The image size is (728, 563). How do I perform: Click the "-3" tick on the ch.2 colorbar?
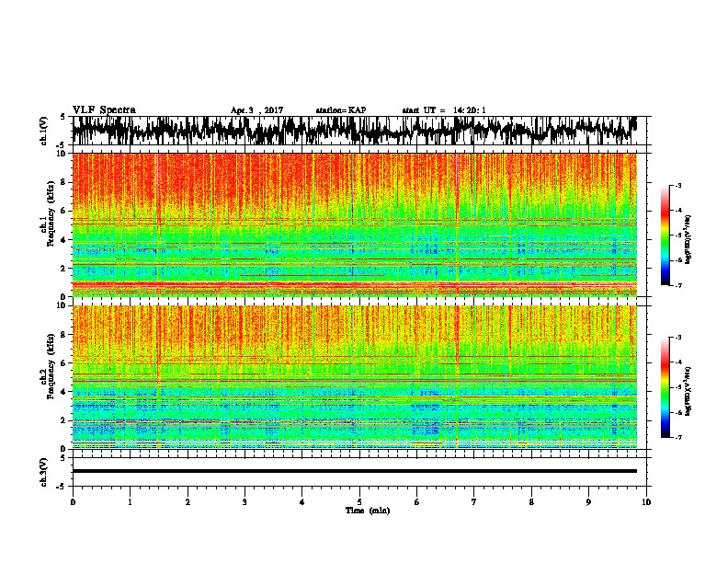677,338
